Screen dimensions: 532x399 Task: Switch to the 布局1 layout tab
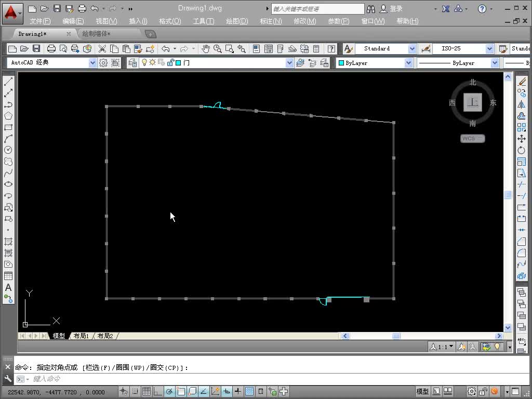click(x=81, y=336)
